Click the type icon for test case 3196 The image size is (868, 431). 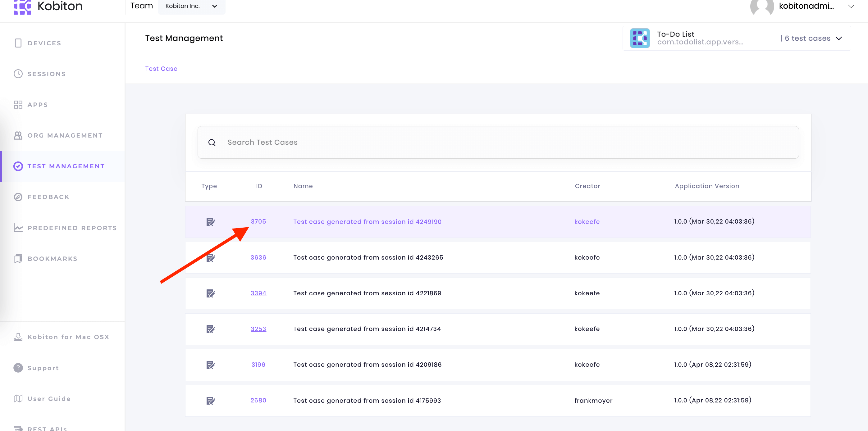[211, 365]
